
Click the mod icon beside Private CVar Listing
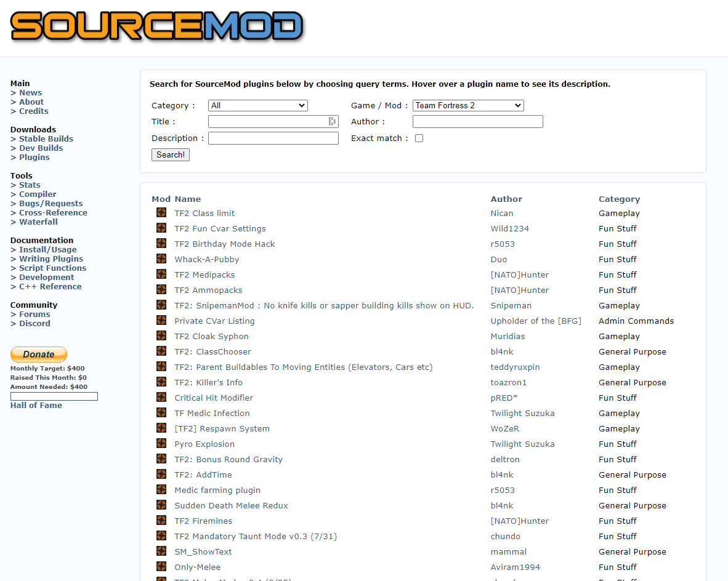161,320
